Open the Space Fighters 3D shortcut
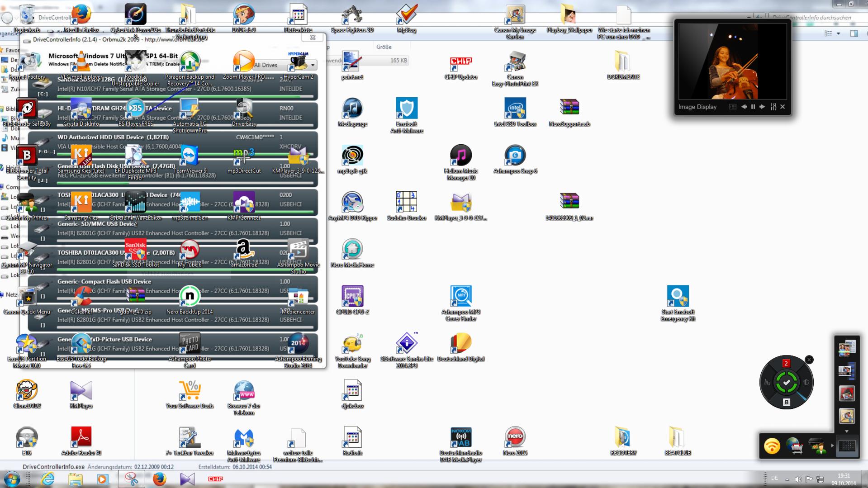The height and width of the screenshot is (488, 868). [x=352, y=18]
